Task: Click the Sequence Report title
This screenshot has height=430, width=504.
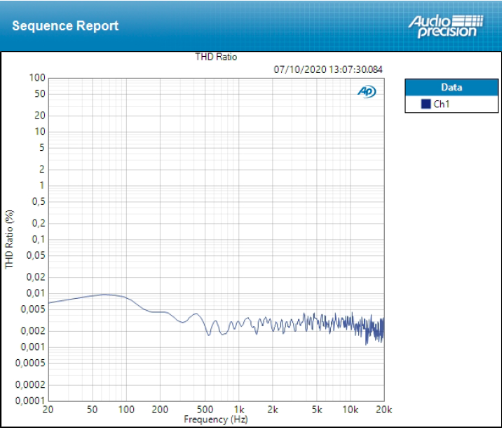Action: [x=65, y=26]
